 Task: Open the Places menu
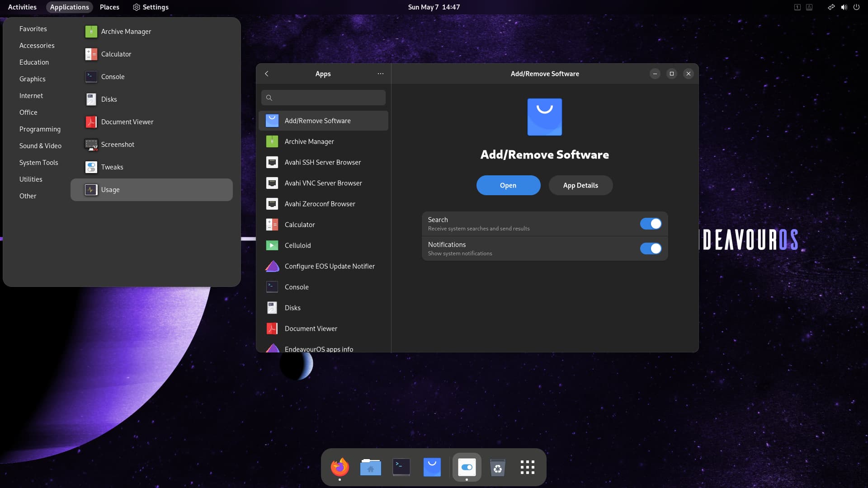tap(109, 7)
